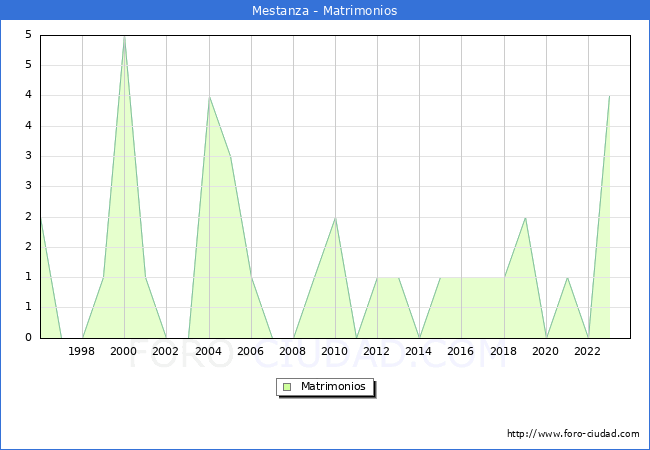The height and width of the screenshot is (450, 650).
Task: Click the 2002 x-axis label
Action: tap(165, 351)
